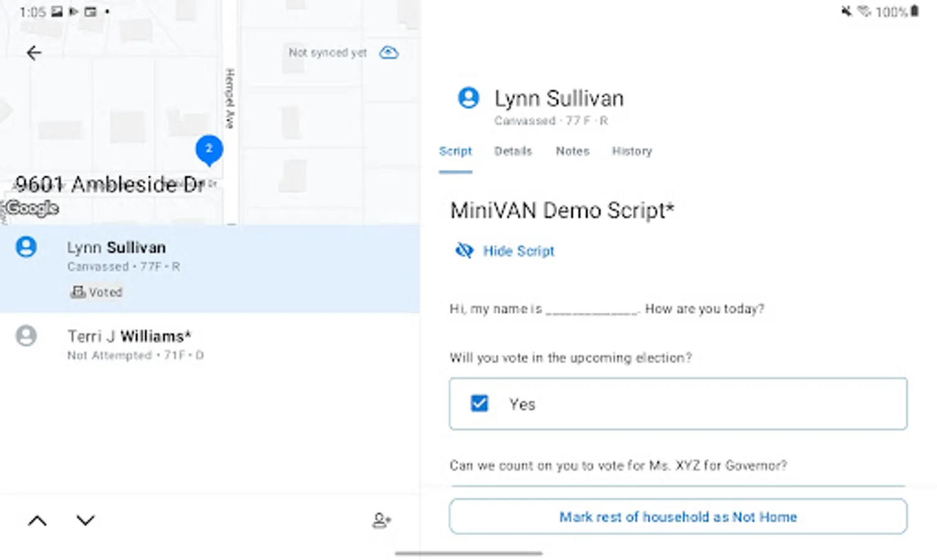Tap the play notification icon in status bar
Viewport: 937px width, 560px height.
pyautogui.click(x=73, y=11)
